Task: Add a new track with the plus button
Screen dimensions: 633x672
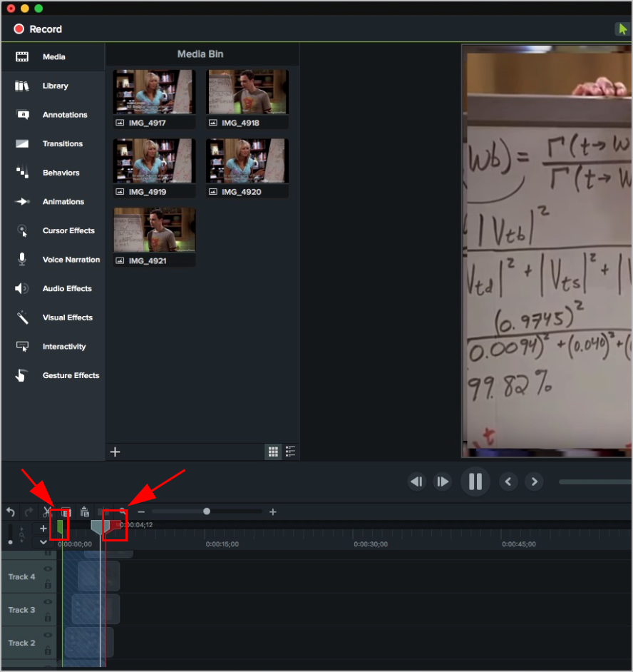Action: (x=43, y=529)
